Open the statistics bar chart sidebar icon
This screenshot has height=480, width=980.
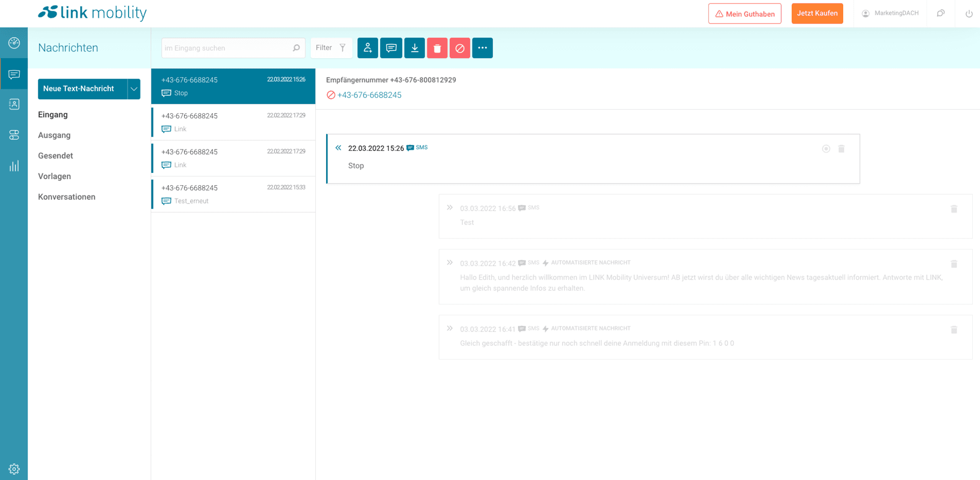14,166
